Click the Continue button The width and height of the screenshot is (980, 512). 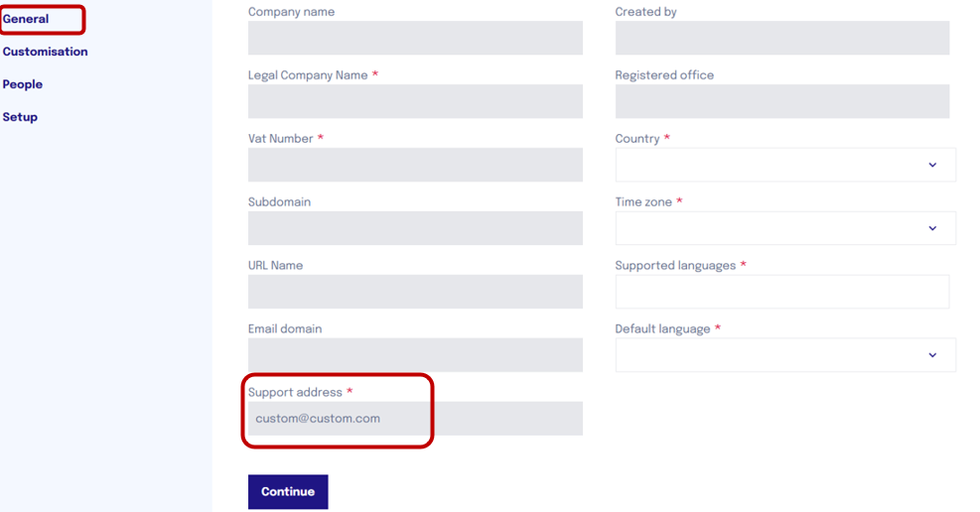tap(288, 491)
